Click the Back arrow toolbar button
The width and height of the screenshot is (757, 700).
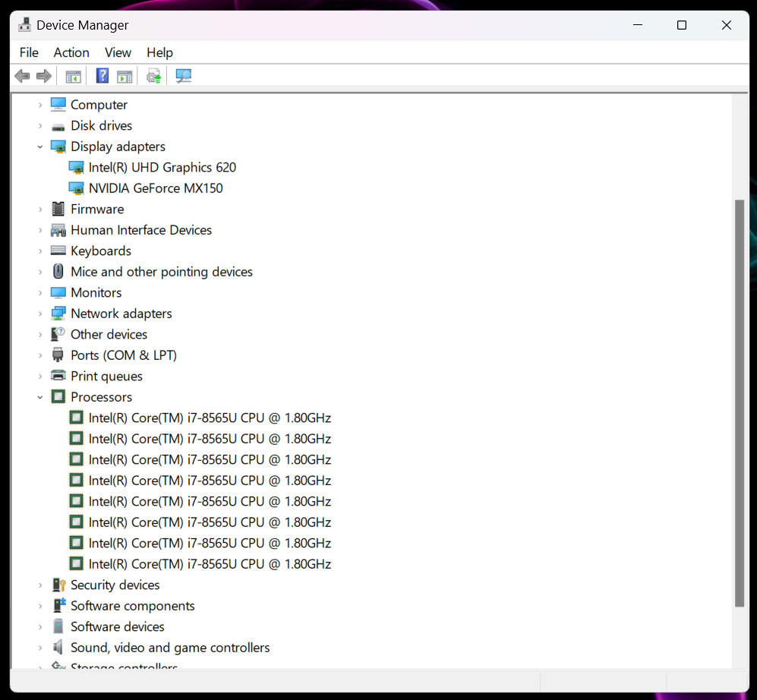pyautogui.click(x=22, y=76)
